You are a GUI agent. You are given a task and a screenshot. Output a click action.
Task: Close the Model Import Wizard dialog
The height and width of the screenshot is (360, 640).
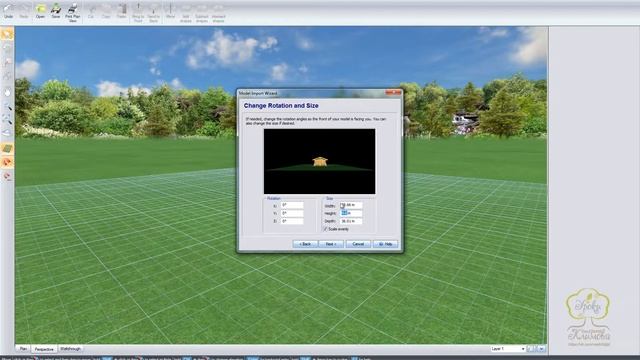pos(393,93)
